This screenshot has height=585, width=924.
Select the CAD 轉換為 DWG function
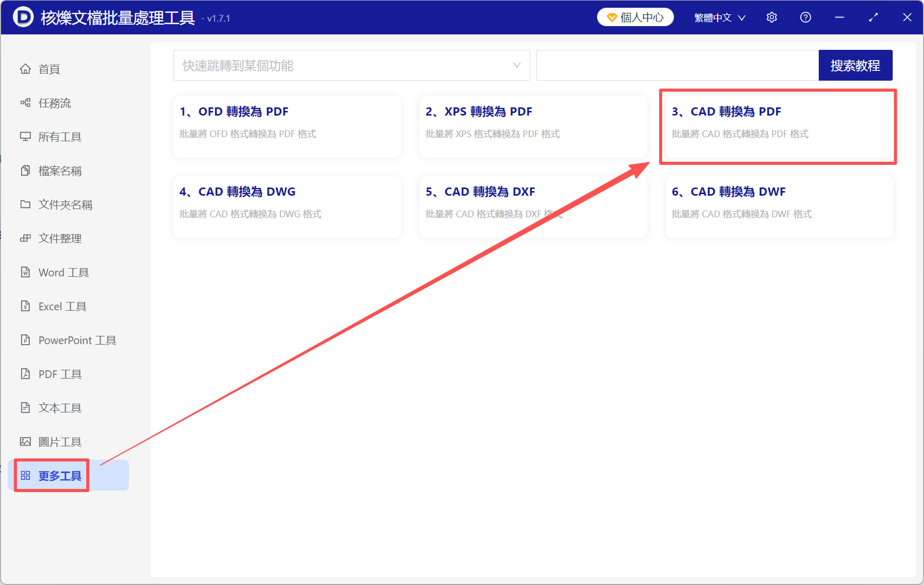(x=286, y=206)
